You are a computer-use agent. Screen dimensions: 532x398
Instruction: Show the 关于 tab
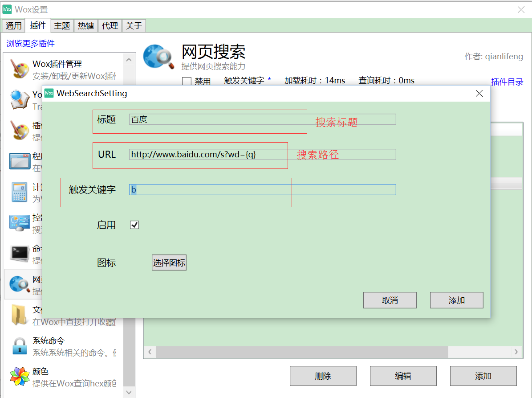[x=134, y=26]
